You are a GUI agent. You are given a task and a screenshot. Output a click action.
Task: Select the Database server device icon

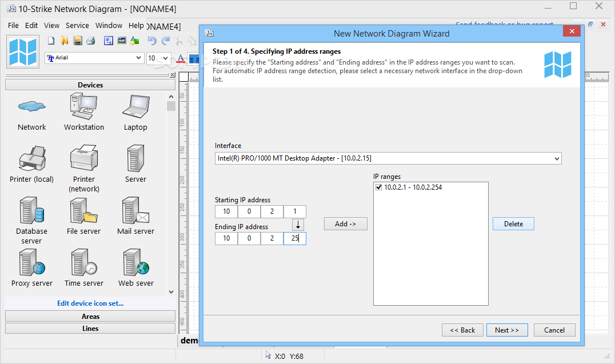(x=32, y=210)
